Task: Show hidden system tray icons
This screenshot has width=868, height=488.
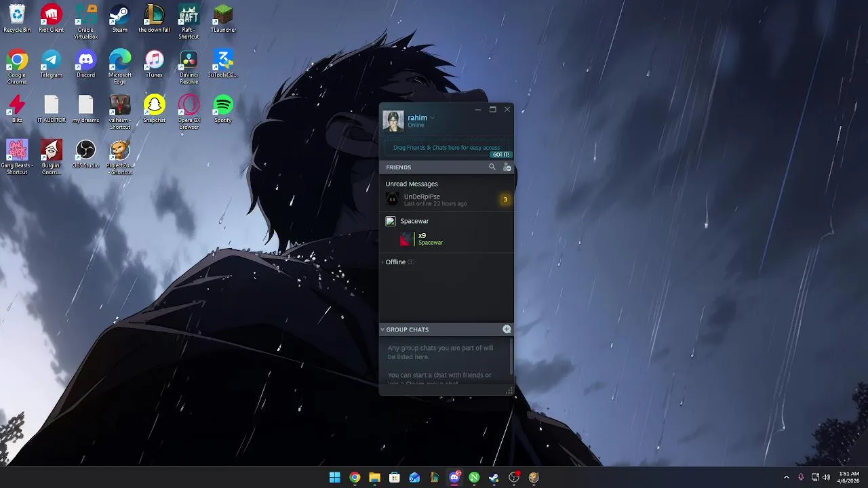Action: 787,477
